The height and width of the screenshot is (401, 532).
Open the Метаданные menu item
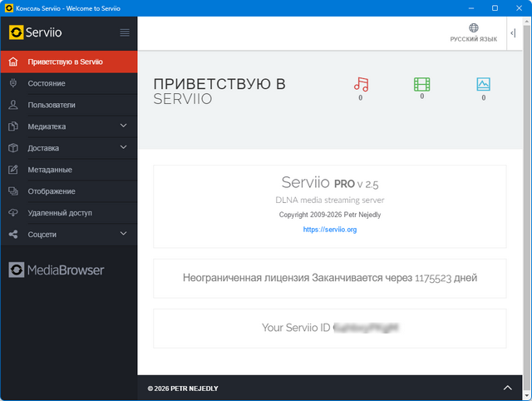69,170
